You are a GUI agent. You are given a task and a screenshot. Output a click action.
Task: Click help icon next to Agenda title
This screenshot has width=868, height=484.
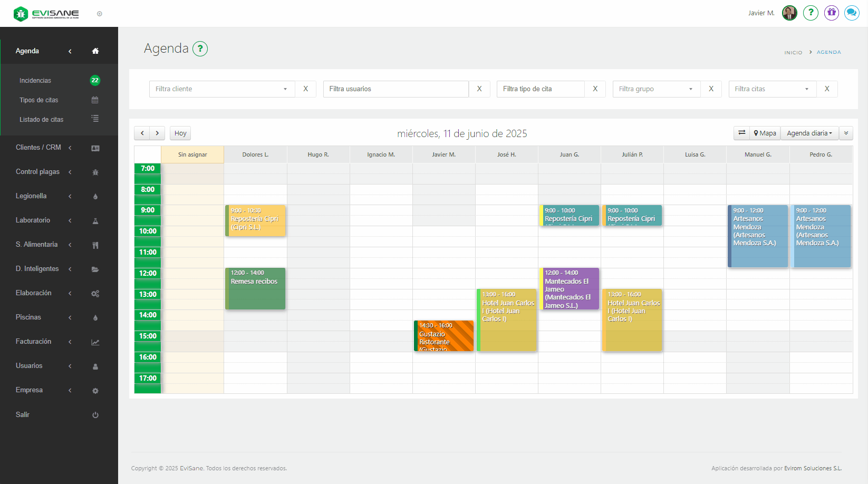coord(200,49)
